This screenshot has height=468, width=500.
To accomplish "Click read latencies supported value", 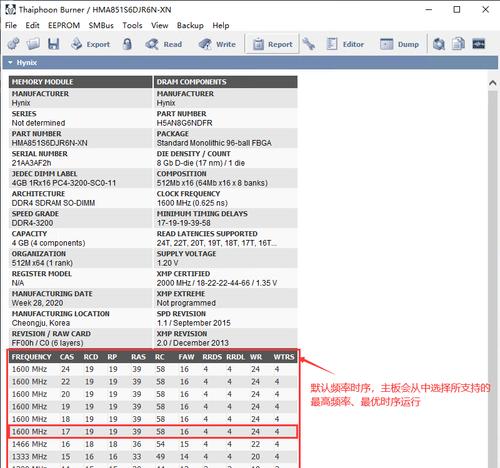I will click(217, 243).
